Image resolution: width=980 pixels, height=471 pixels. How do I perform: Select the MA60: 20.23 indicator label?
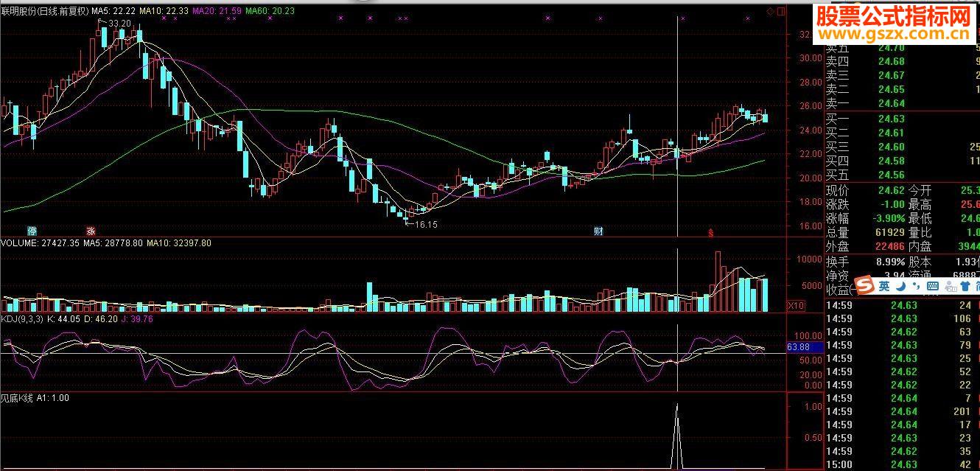[270, 11]
